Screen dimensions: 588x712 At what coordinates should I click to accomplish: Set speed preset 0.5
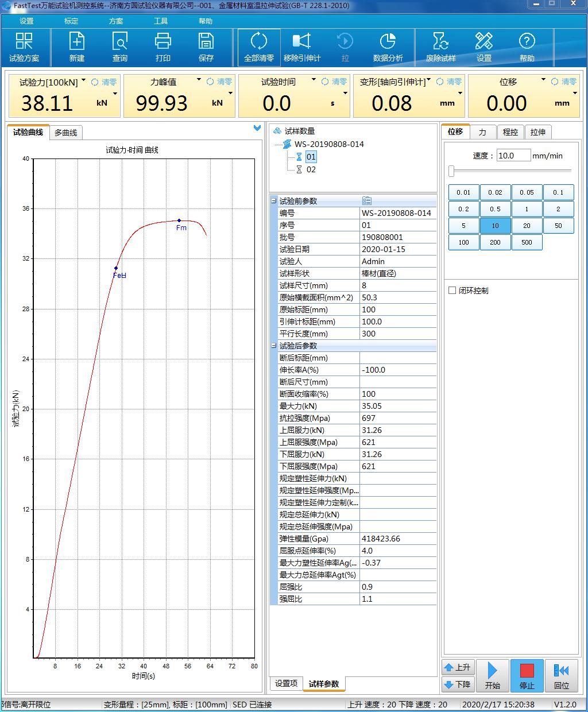click(495, 209)
